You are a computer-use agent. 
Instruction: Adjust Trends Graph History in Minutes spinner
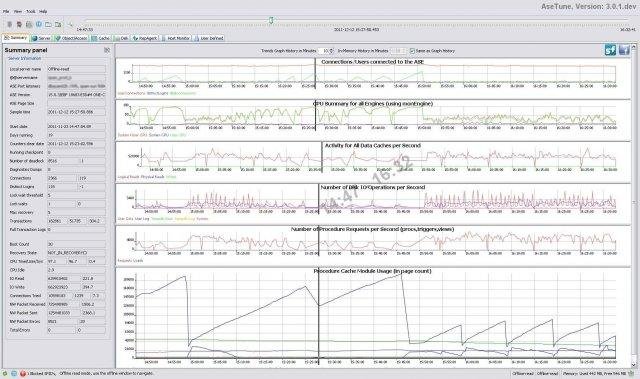tap(326, 51)
